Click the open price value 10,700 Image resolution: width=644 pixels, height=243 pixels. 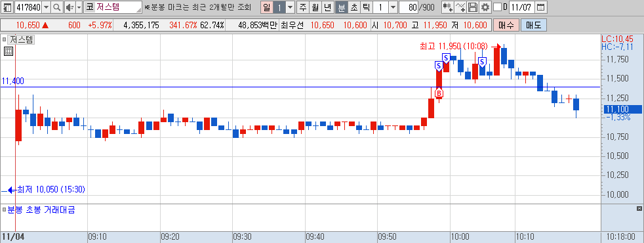click(395, 26)
